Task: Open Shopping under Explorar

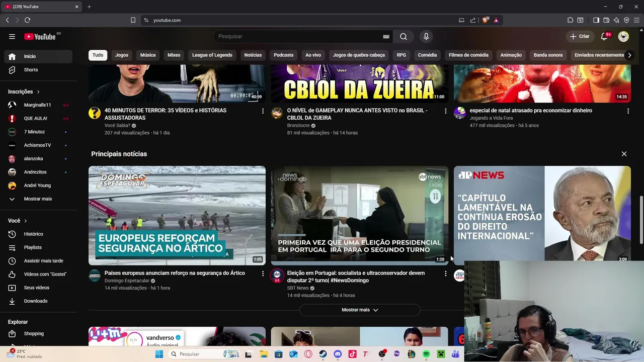Action: coord(38,334)
